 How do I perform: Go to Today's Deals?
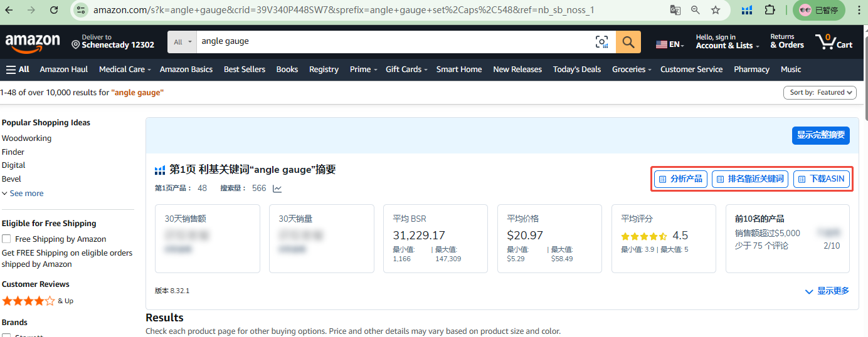coord(576,70)
